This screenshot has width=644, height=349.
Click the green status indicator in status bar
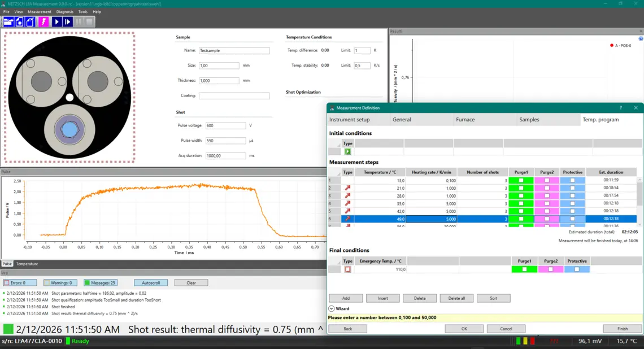pyautogui.click(x=519, y=341)
